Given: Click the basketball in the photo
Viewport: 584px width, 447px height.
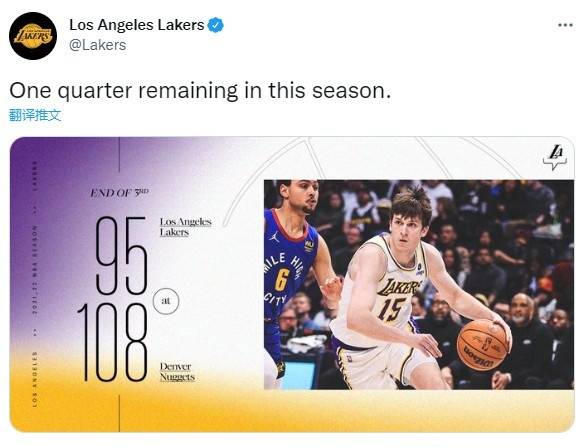Looking at the screenshot, I should tap(482, 345).
